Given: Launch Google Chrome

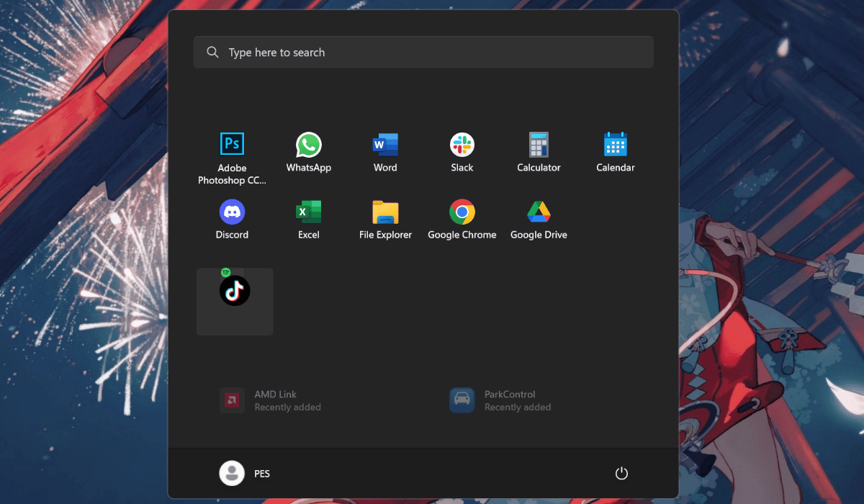Looking at the screenshot, I should point(462,212).
